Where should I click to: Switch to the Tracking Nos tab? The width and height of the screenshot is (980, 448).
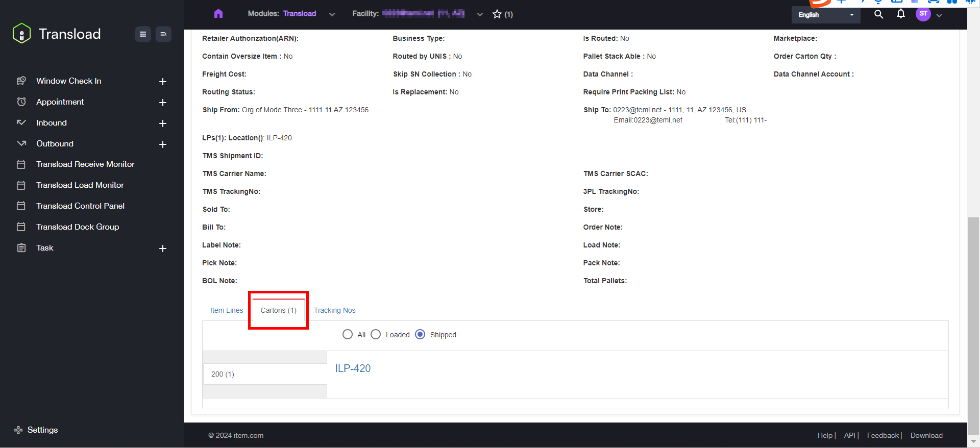pyautogui.click(x=334, y=310)
